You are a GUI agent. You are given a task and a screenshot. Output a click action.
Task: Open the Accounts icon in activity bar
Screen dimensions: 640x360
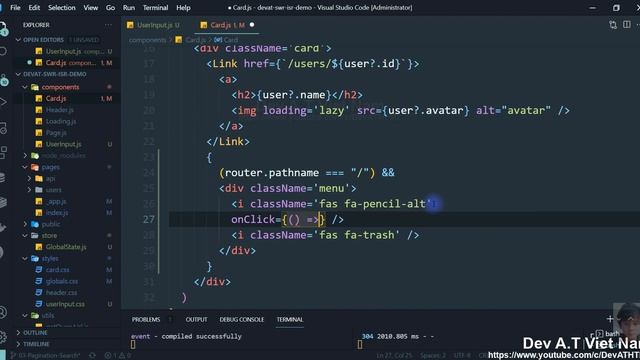(3, 312)
